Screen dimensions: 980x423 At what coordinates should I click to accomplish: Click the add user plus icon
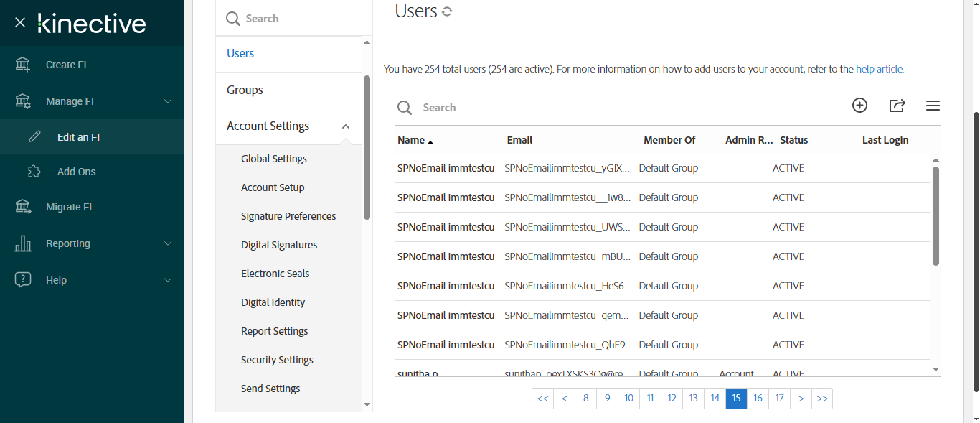(859, 106)
